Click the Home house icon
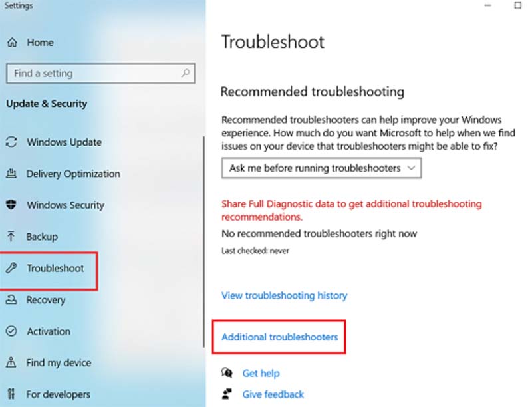 (11, 42)
